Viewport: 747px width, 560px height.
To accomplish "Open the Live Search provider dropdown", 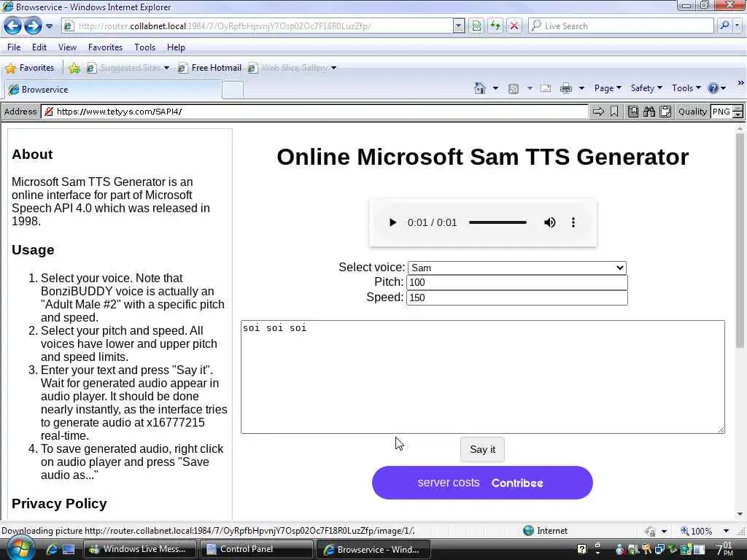I will click(738, 26).
